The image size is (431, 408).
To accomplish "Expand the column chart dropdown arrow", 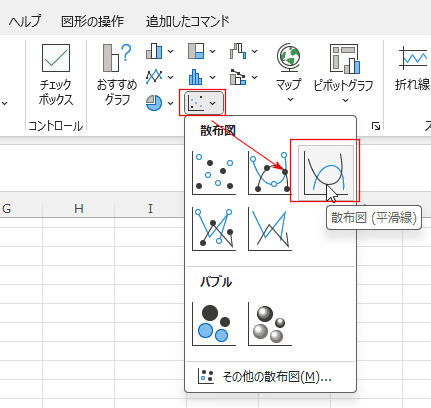I will (171, 51).
